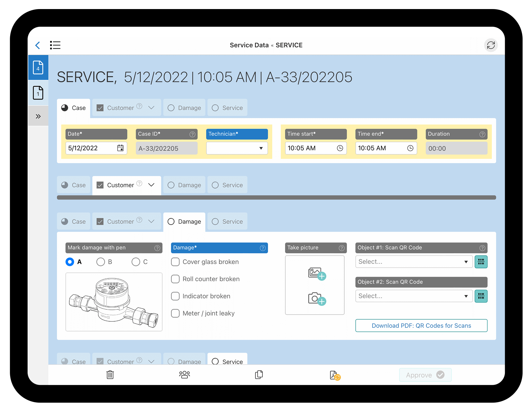532x412 pixels.
Task: Click the Approve button
Action: click(x=425, y=375)
